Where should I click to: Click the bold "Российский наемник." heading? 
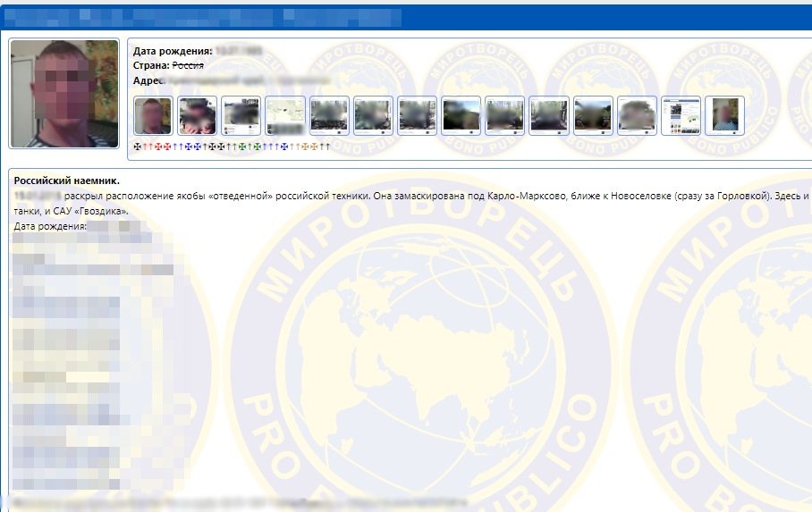pos(66,181)
